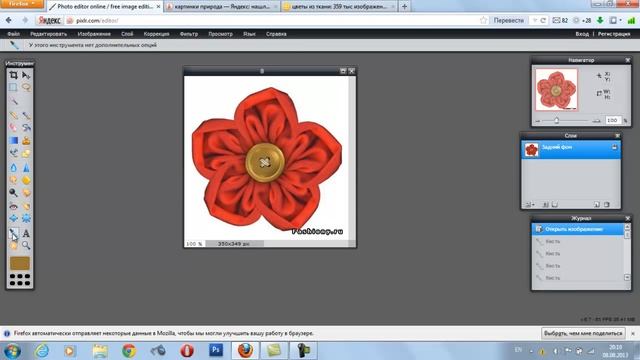Select the Hand pan tool

[x=13, y=245]
